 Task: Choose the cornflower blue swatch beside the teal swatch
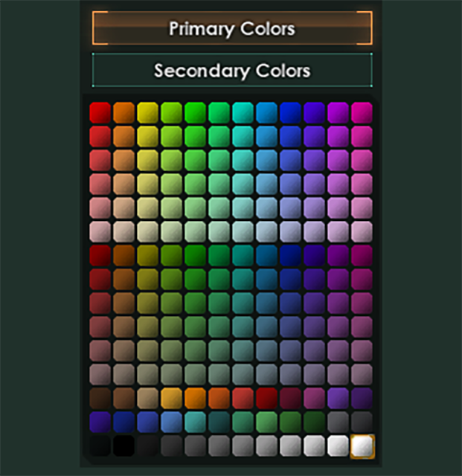(x=171, y=422)
